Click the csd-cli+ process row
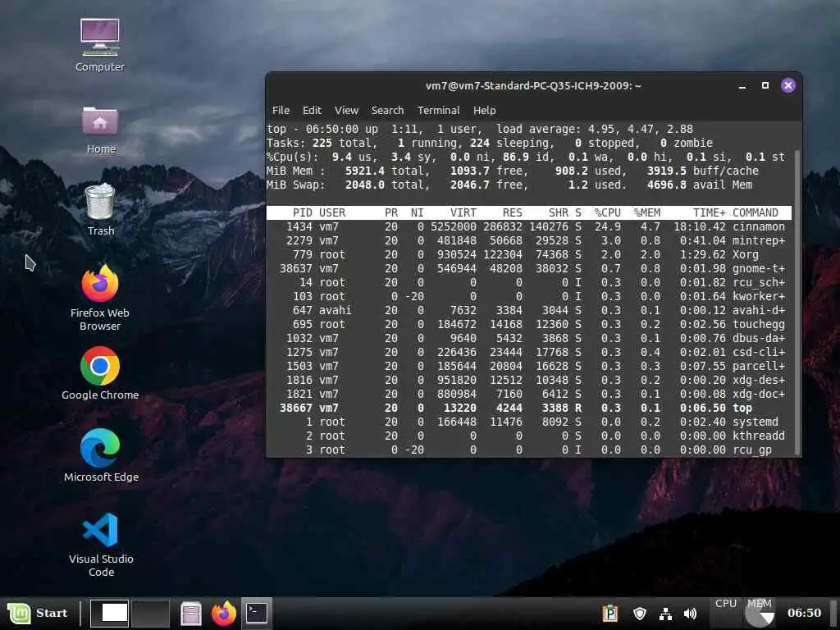Screen dimensions: 840x630 point(529,352)
